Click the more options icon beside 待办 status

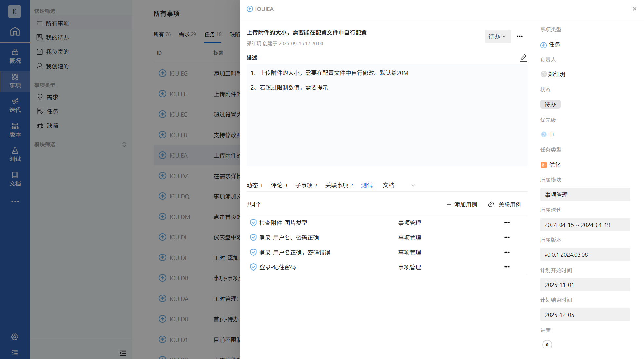click(x=520, y=36)
